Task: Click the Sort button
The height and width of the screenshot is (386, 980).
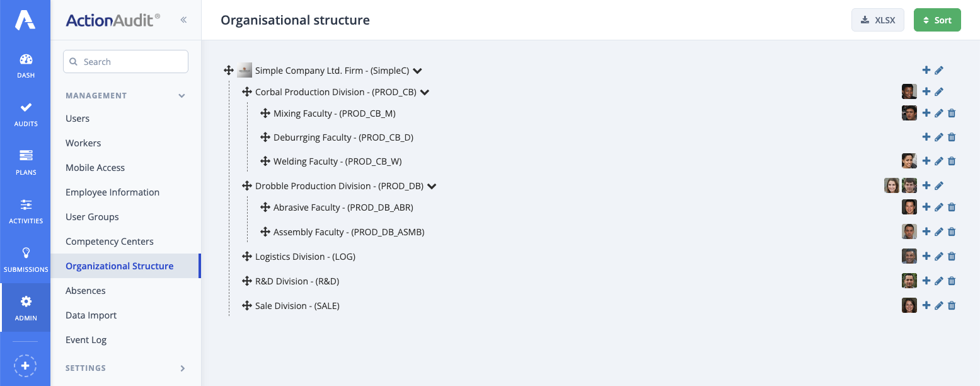Action: (937, 20)
